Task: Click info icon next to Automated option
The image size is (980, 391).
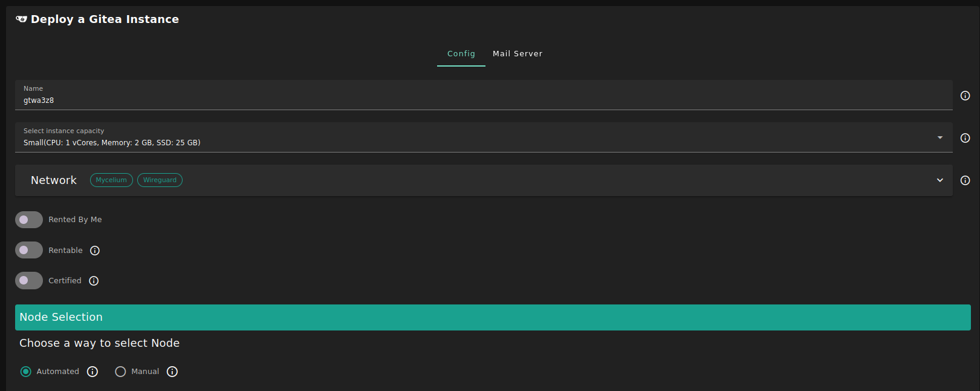Action: coord(92,372)
